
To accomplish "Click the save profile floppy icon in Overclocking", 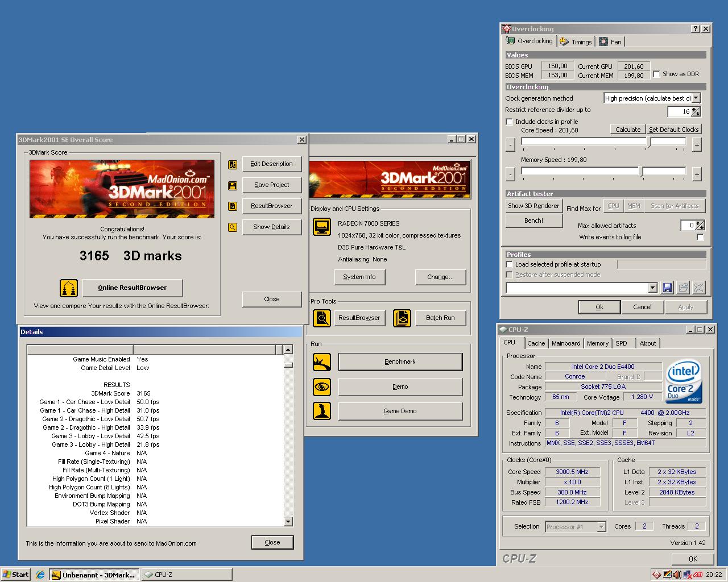I will (667, 288).
